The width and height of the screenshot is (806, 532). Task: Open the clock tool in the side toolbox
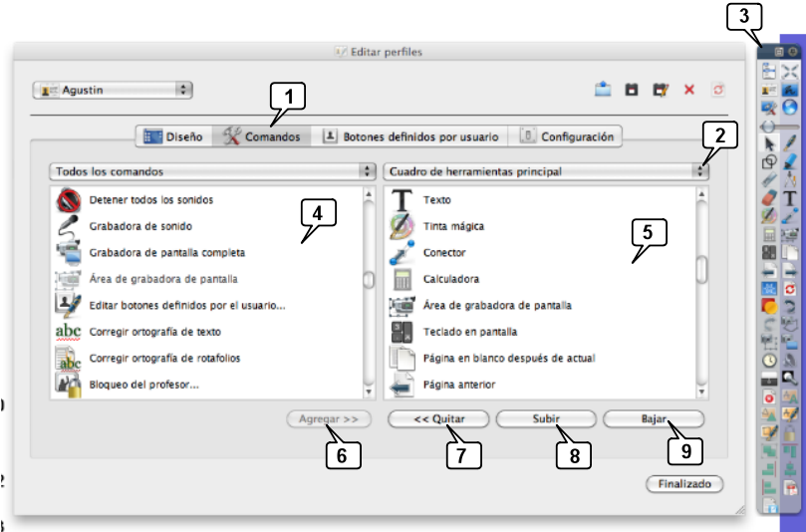tap(768, 360)
